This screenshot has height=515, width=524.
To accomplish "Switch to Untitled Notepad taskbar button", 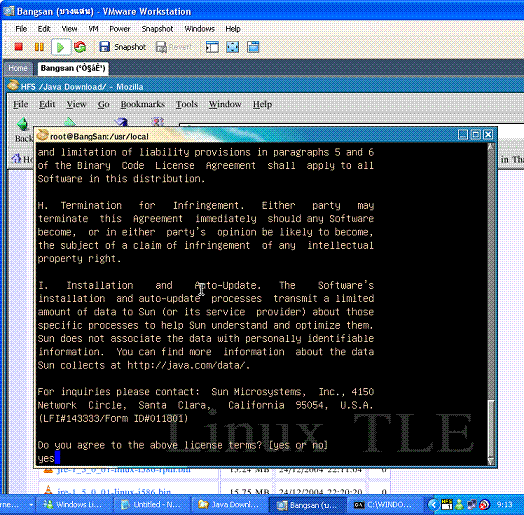I will 152,505.
